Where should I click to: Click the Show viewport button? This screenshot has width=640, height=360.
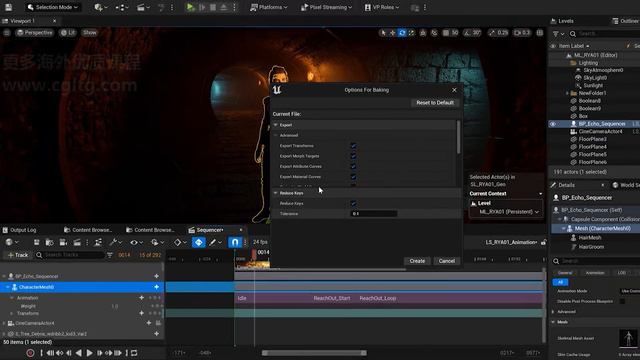[90, 33]
